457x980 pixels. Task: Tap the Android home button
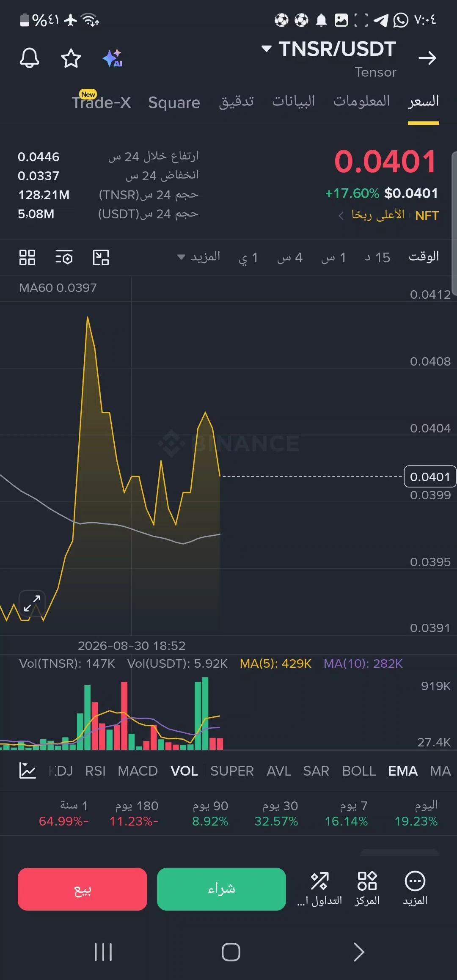(x=231, y=952)
